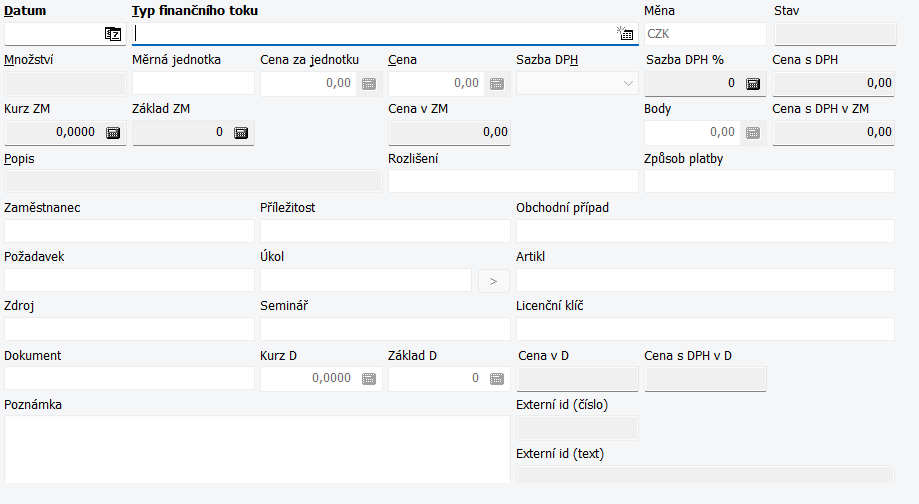
Task: Expand the Sazba DPH dropdown
Action: (x=628, y=83)
